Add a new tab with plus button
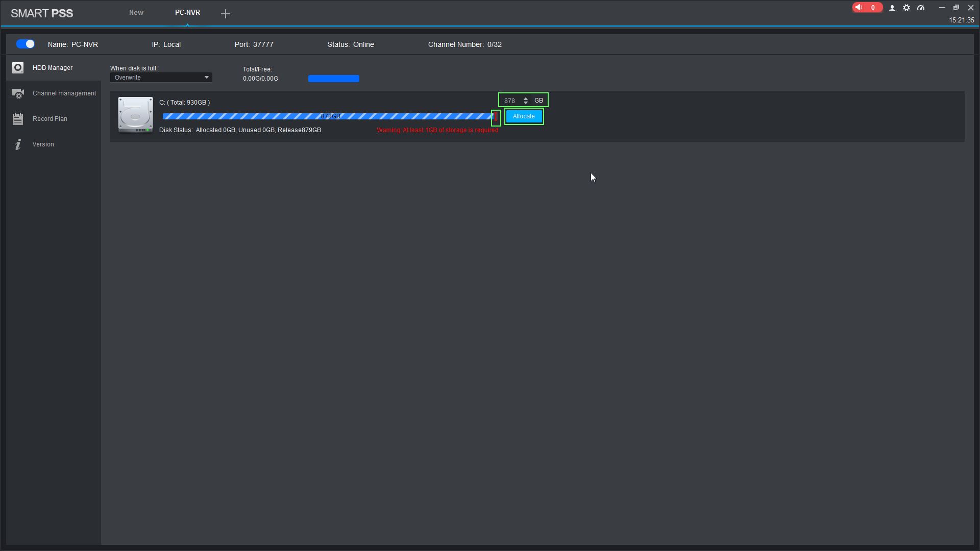The image size is (980, 551). 226,14
